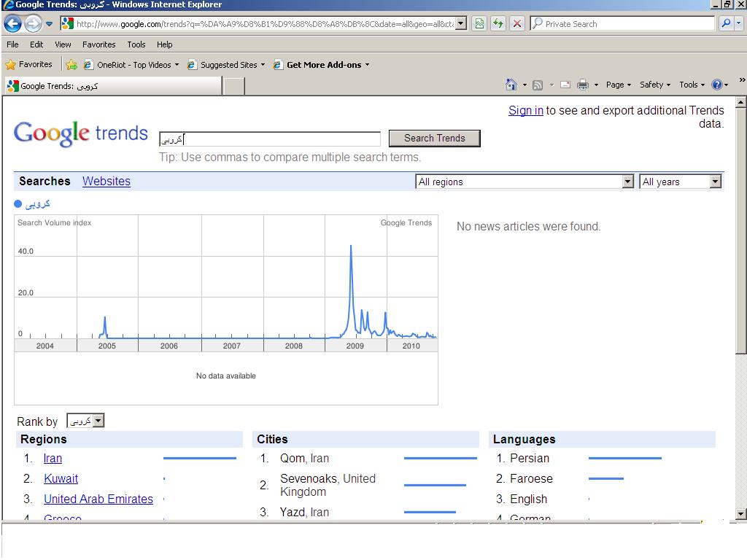Click the "No news articles were found." text
747x560 pixels.
click(x=528, y=226)
